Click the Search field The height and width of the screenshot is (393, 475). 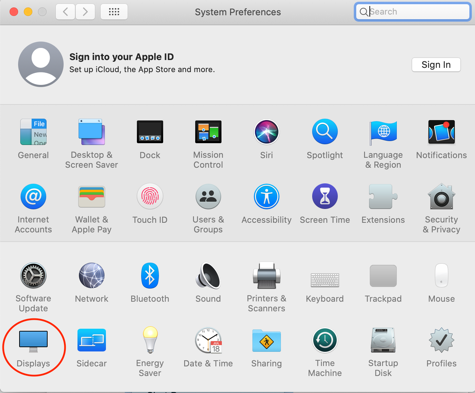click(x=413, y=12)
